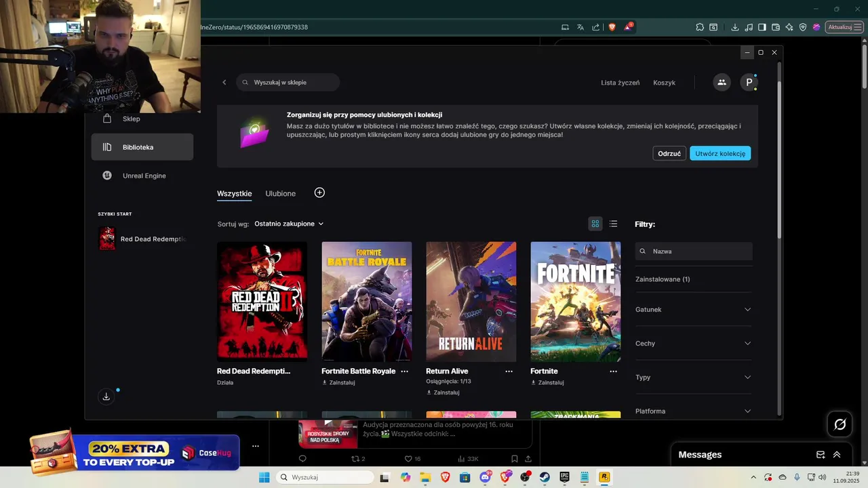
Task: Select the Red Dead Redemption II cover
Action: [262, 302]
